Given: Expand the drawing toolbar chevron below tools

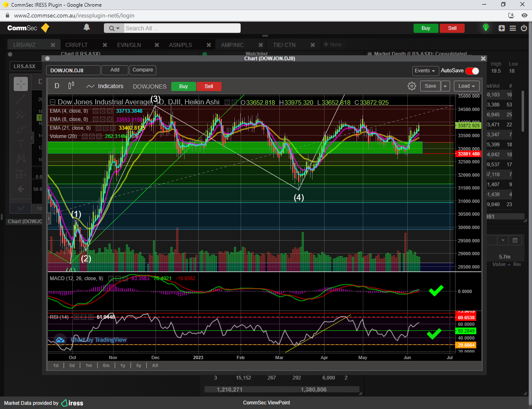Looking at the screenshot, I should (x=21, y=208).
